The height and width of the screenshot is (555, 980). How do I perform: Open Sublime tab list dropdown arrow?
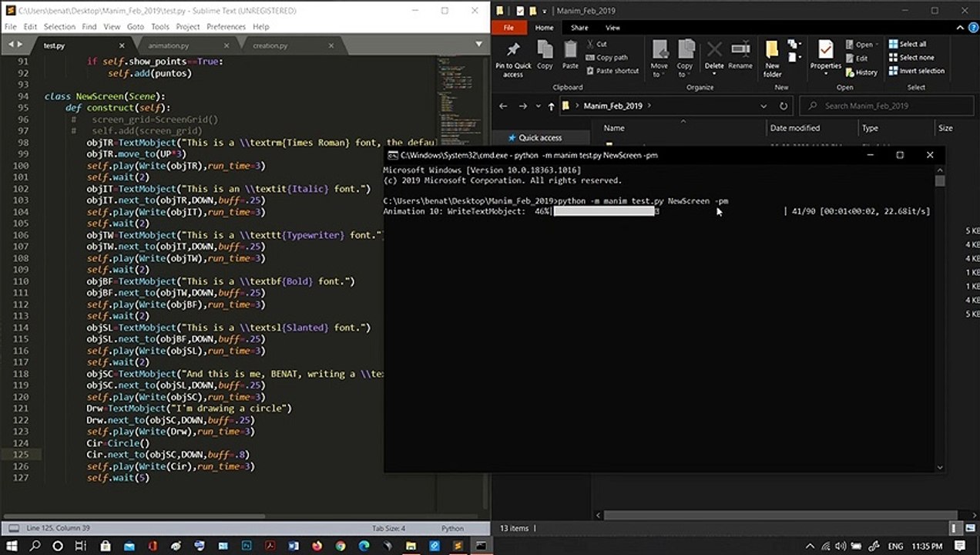coord(478,45)
